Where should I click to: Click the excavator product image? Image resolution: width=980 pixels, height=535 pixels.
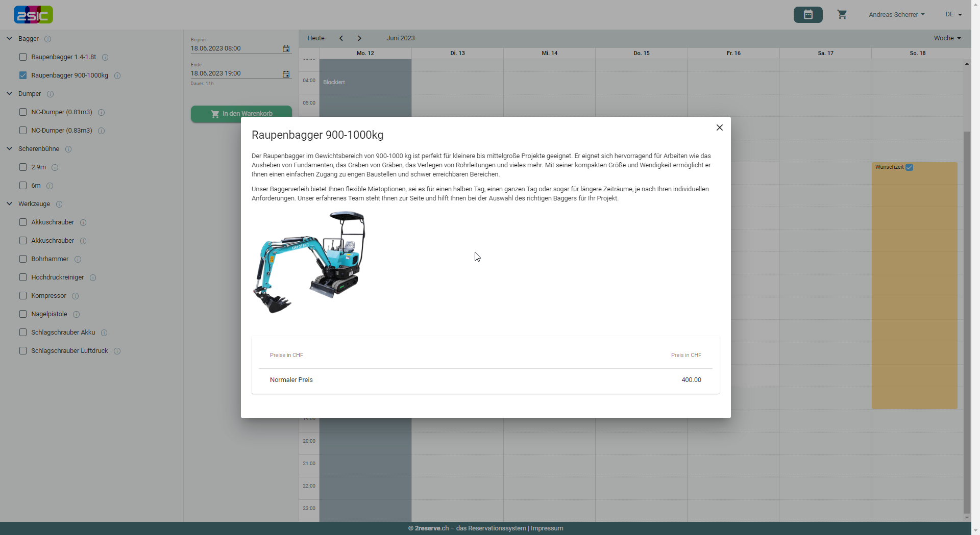[309, 262]
